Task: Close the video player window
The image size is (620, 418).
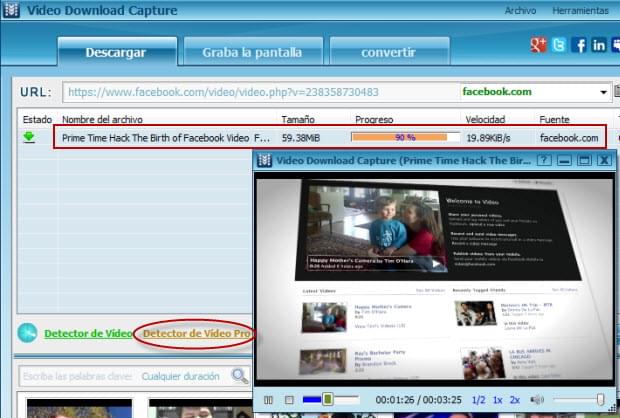Action: tap(604, 160)
